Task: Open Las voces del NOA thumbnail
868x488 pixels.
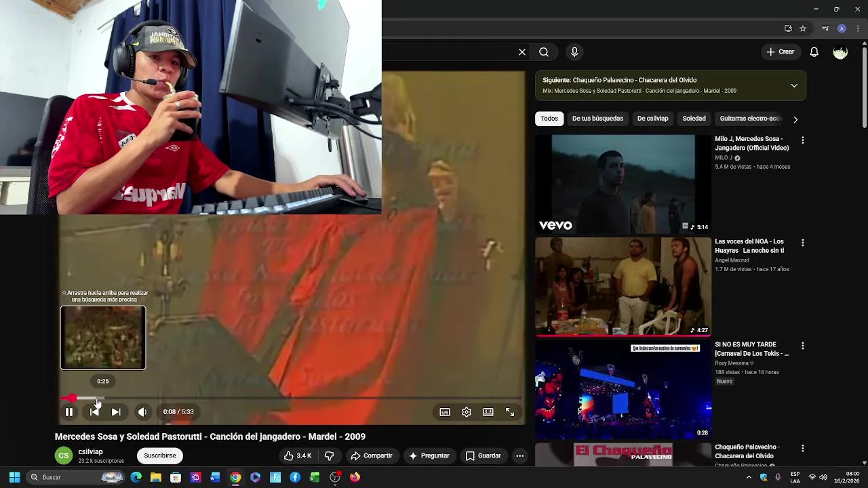Action: [623, 287]
